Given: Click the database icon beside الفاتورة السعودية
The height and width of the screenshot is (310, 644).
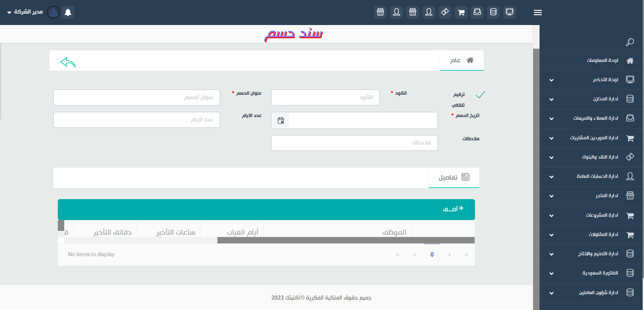Looking at the screenshot, I should [630, 273].
